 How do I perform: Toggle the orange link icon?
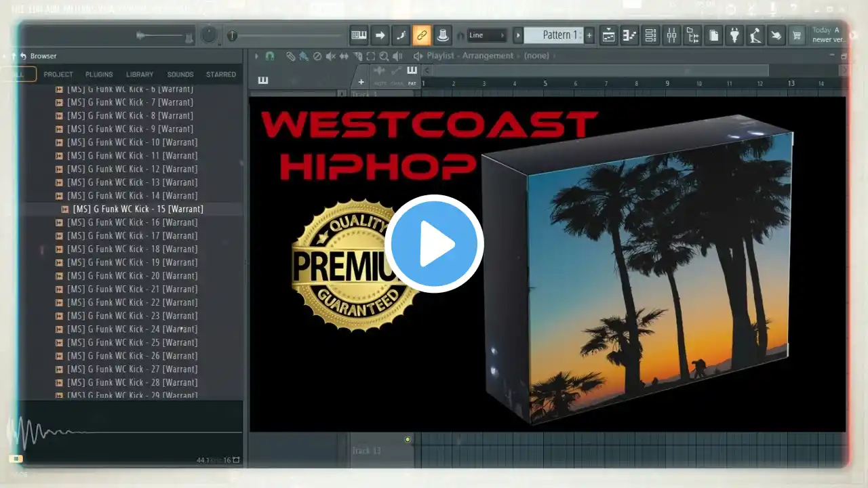pos(422,35)
